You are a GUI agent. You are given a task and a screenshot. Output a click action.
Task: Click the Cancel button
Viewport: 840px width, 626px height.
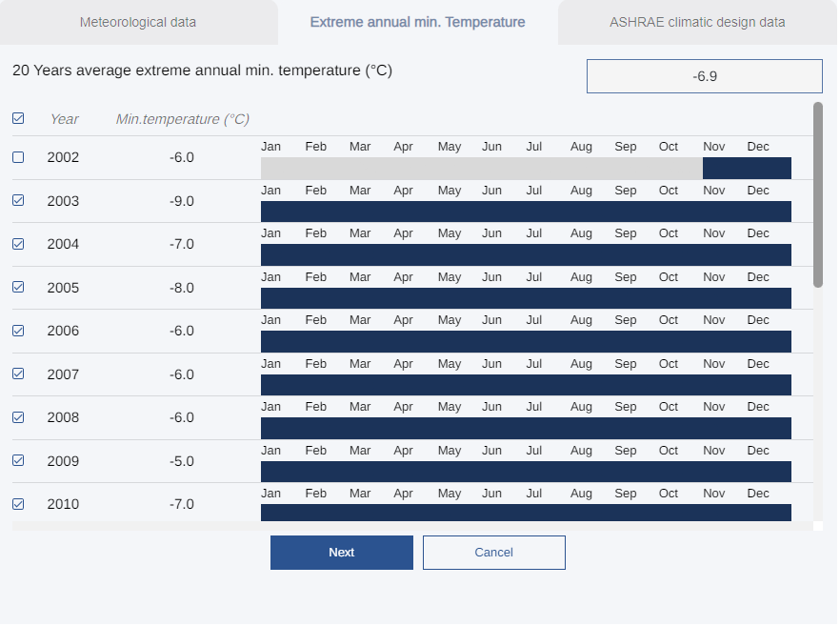tap(493, 552)
